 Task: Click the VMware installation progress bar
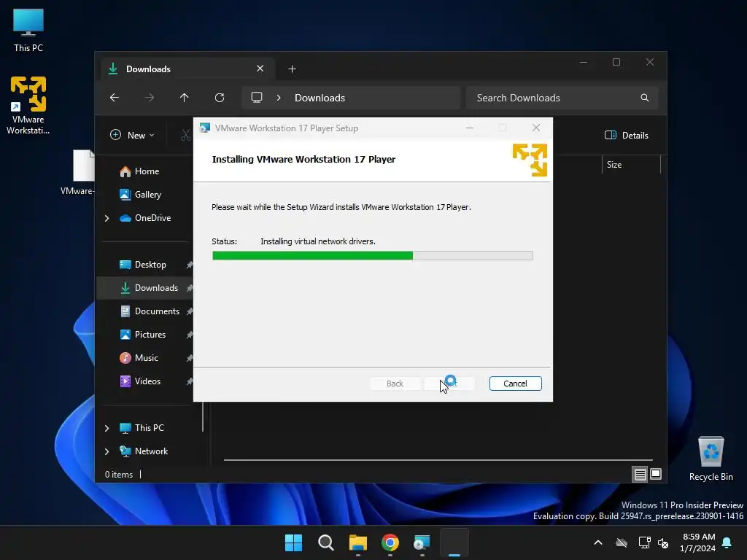373,256
